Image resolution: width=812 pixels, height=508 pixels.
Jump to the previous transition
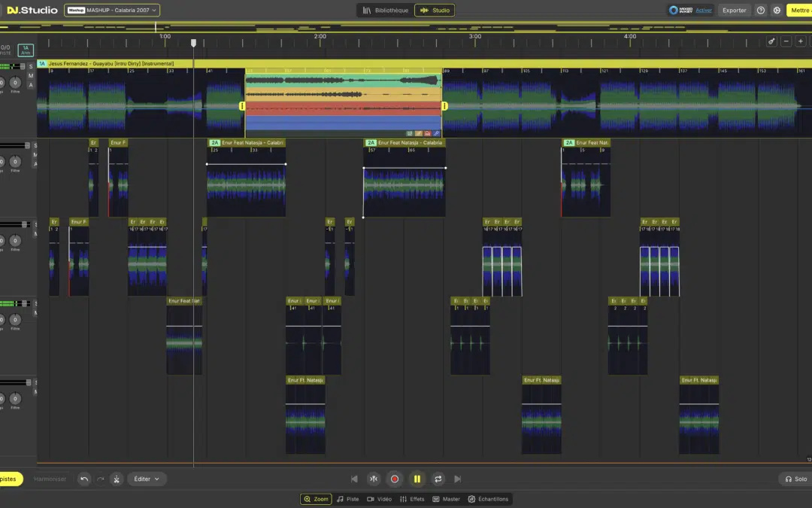pos(354,479)
